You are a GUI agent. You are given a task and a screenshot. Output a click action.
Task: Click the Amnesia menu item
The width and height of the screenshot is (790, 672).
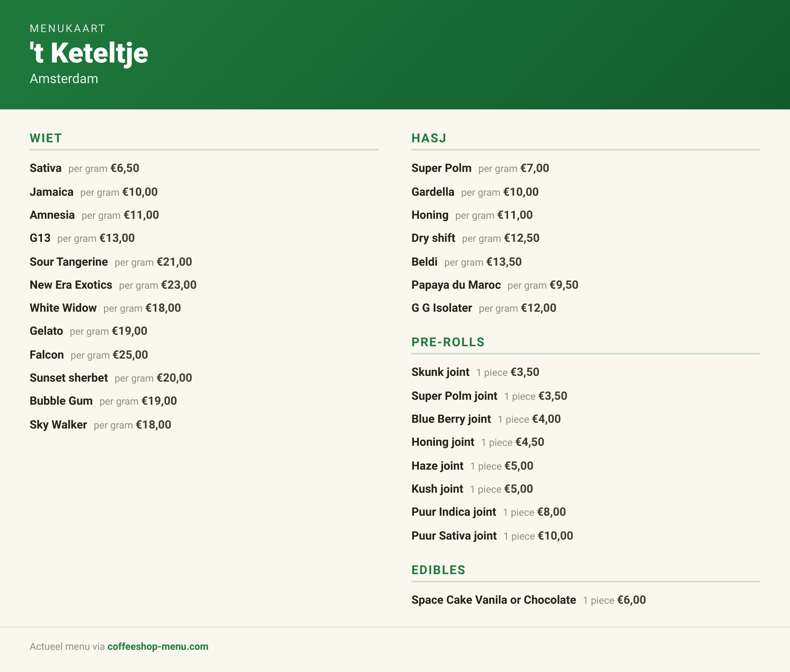coord(52,215)
